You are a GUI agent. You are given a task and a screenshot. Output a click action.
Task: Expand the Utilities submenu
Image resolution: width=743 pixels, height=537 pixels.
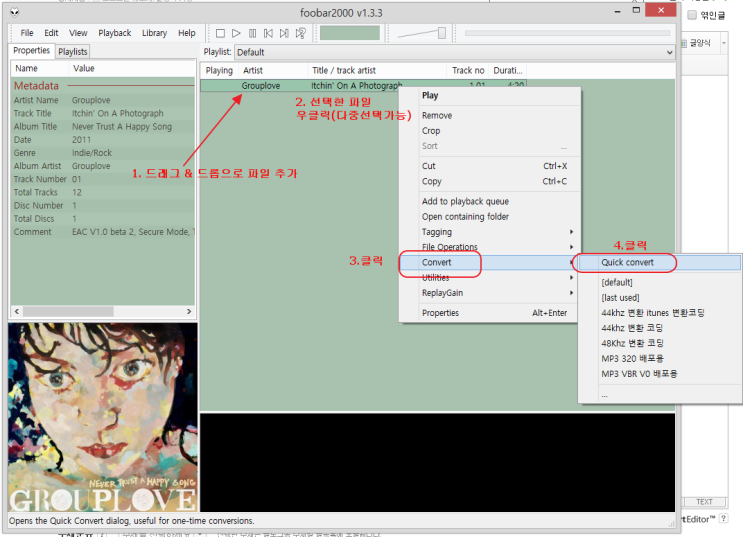pyautogui.click(x=490, y=277)
